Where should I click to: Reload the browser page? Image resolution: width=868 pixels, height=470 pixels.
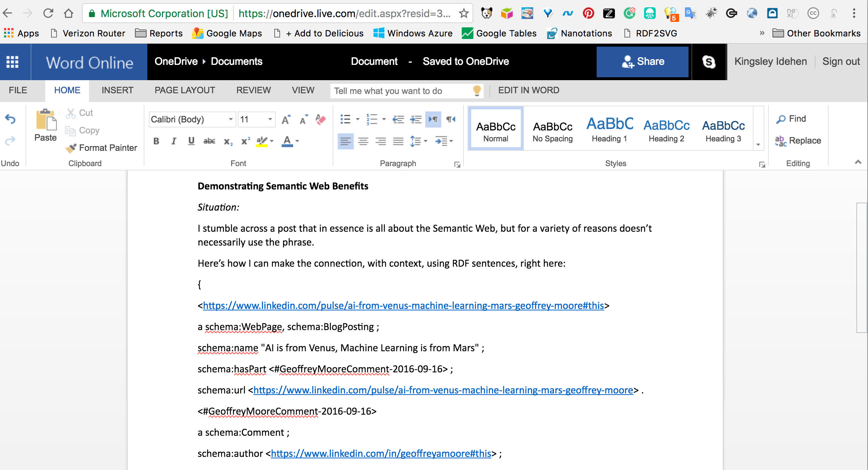(x=48, y=13)
